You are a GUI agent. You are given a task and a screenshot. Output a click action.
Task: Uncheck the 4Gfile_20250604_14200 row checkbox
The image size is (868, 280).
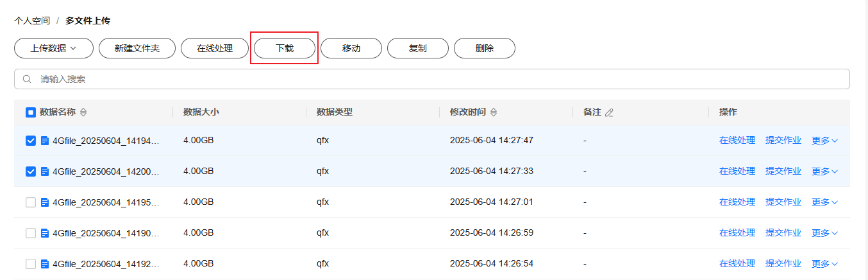[31, 171]
